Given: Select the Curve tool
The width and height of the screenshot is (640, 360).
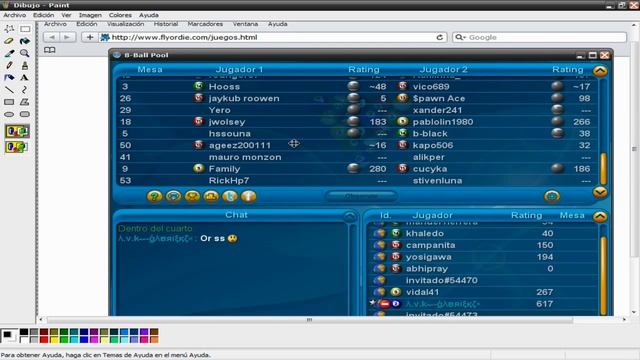Looking at the screenshot, I should 25,90.
